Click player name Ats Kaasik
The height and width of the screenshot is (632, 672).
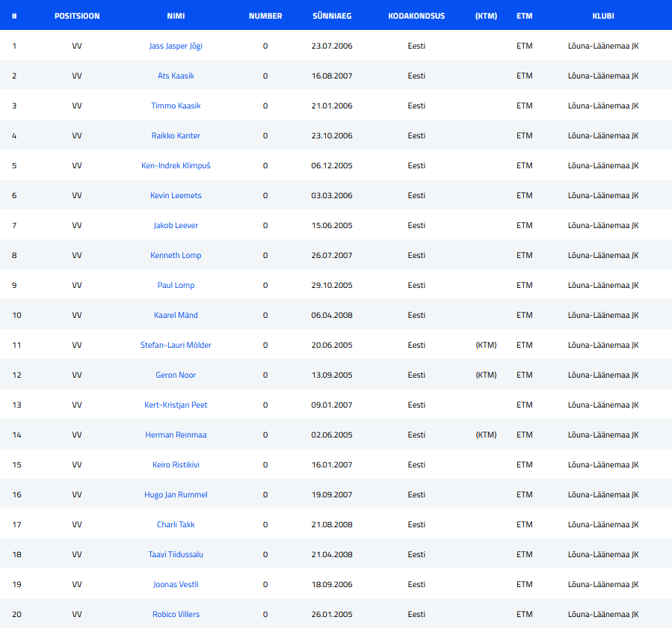point(176,76)
